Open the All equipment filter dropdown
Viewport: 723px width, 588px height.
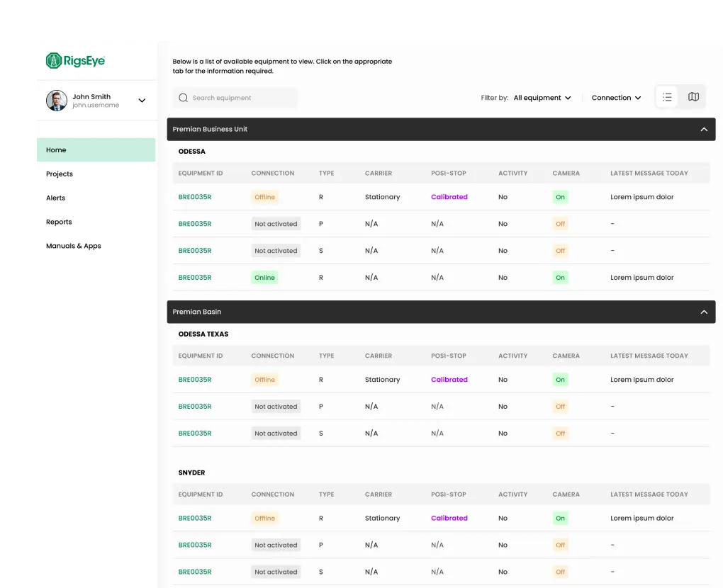point(542,98)
